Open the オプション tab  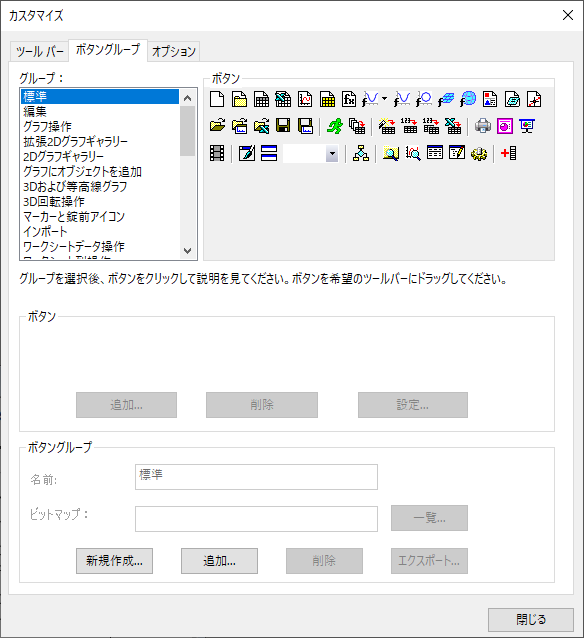(x=174, y=52)
